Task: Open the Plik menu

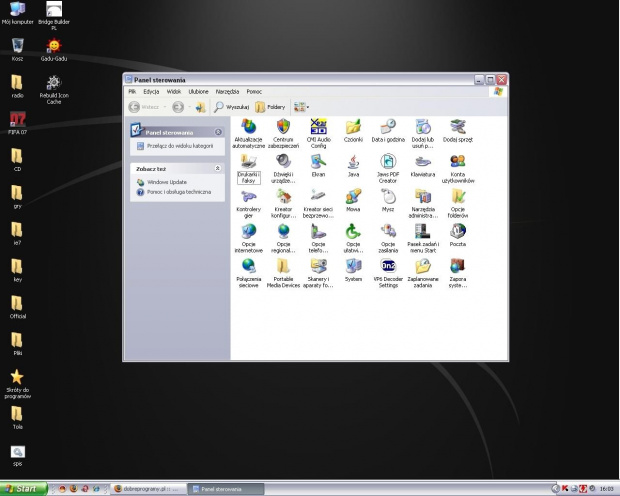Action: (x=132, y=91)
